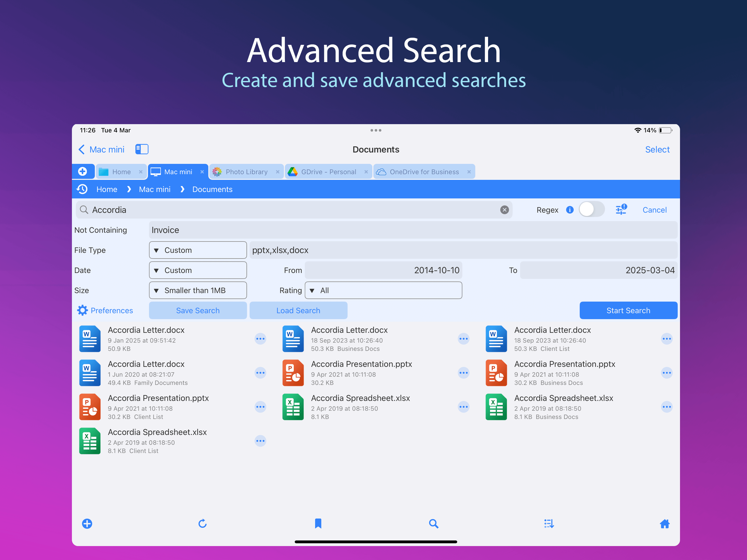Image resolution: width=747 pixels, height=560 pixels.
Task: Tap the bookmark icon in bottom bar
Action: 318,524
